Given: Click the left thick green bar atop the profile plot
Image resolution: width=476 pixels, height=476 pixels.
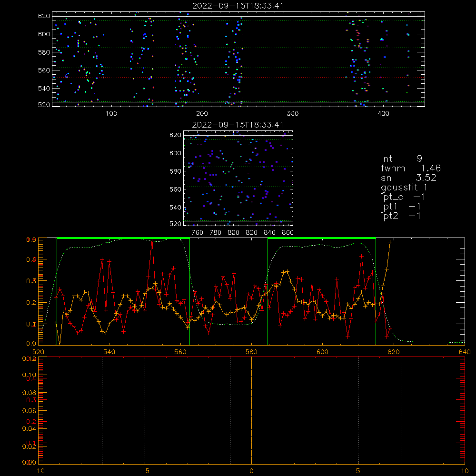Looking at the screenshot, I should 123,238.
